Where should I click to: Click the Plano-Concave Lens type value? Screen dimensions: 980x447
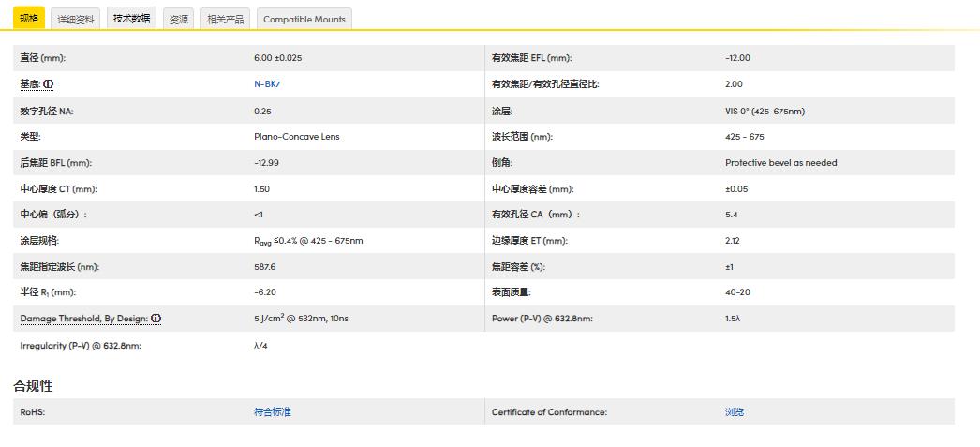pyautogui.click(x=296, y=137)
